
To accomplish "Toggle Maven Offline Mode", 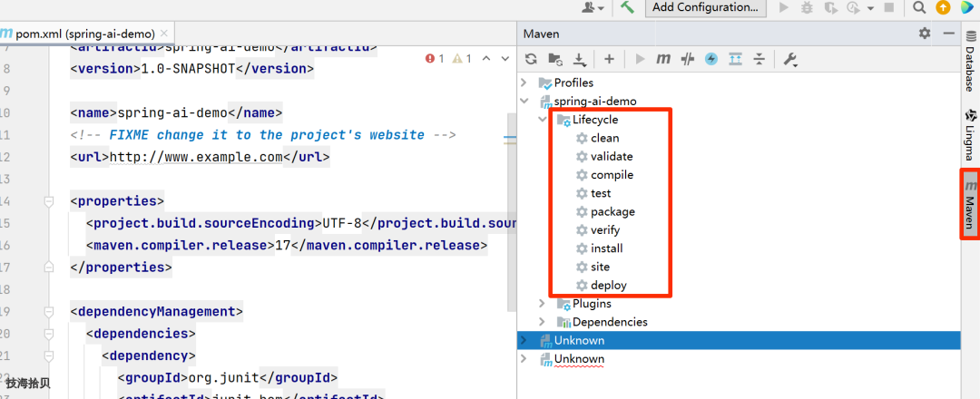I will [688, 59].
